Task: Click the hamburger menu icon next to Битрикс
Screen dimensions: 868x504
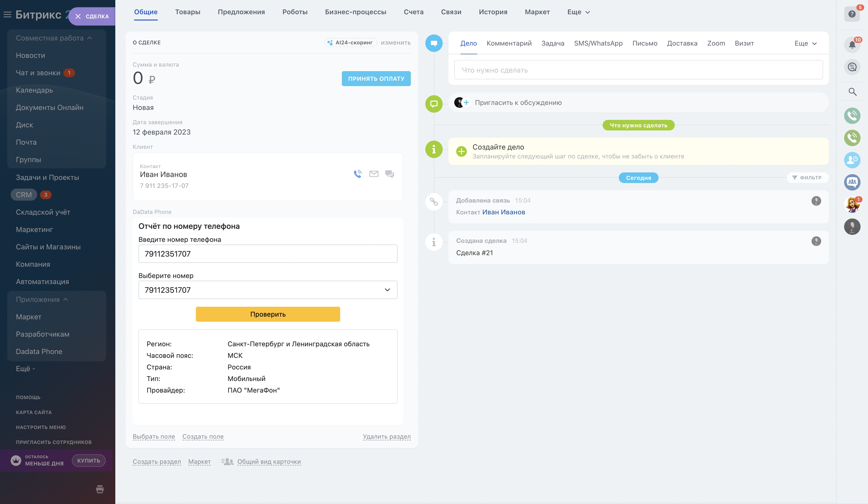Action: point(7,14)
